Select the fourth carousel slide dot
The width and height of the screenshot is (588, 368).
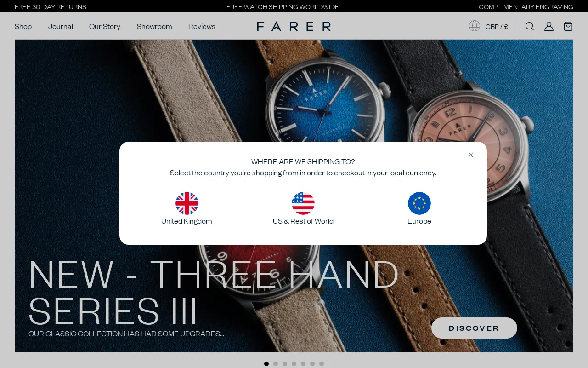pyautogui.click(x=294, y=364)
